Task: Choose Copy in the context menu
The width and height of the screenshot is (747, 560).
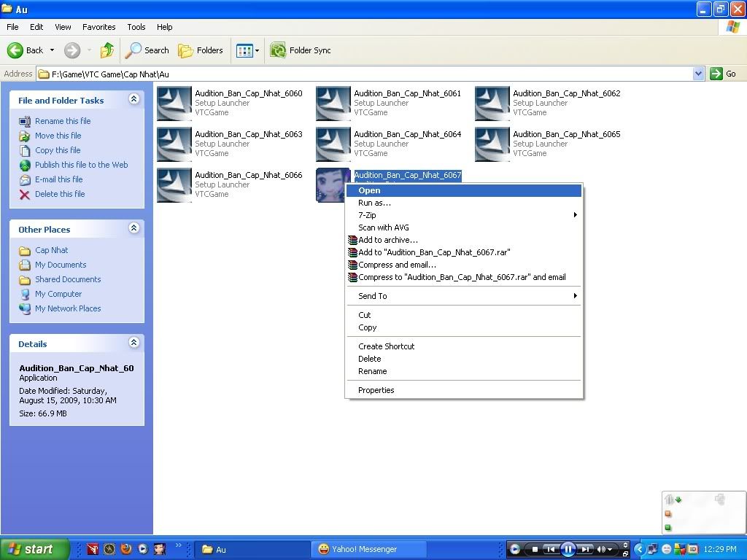Action: pos(463,327)
